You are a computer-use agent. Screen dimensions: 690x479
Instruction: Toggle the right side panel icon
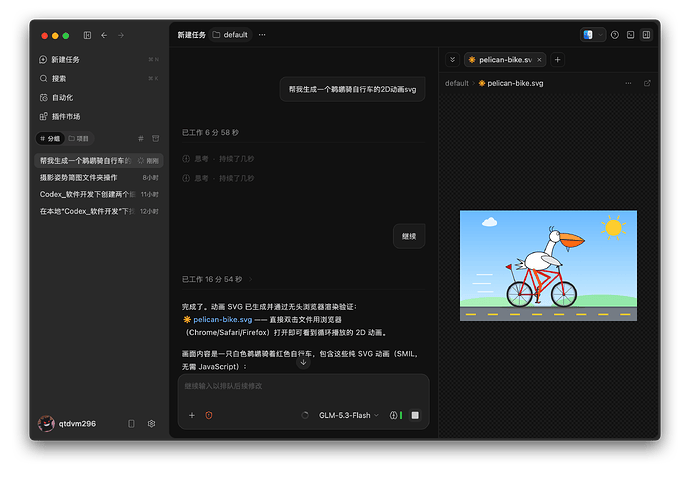tap(646, 35)
